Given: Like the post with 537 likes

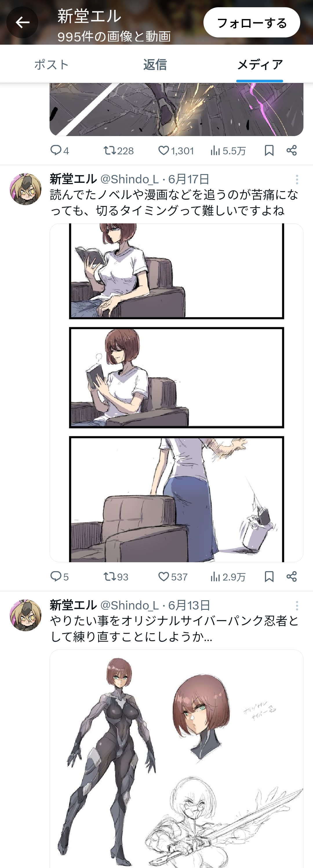Looking at the screenshot, I should click(x=163, y=576).
